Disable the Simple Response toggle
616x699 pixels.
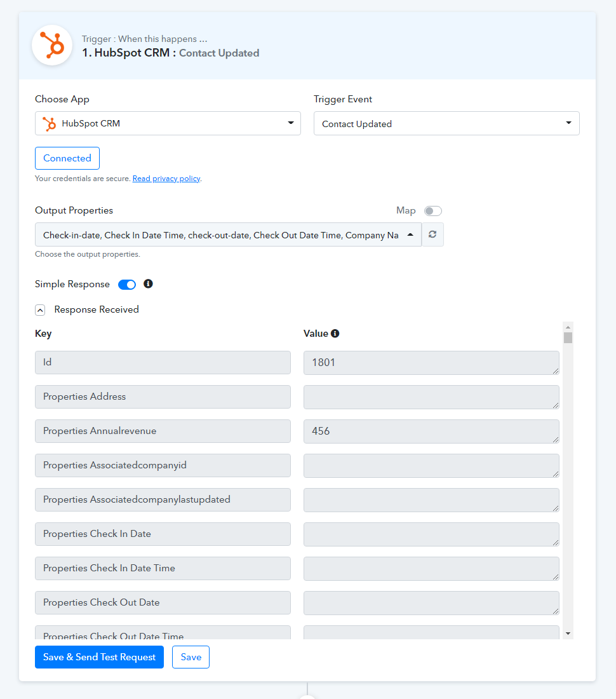coord(127,285)
